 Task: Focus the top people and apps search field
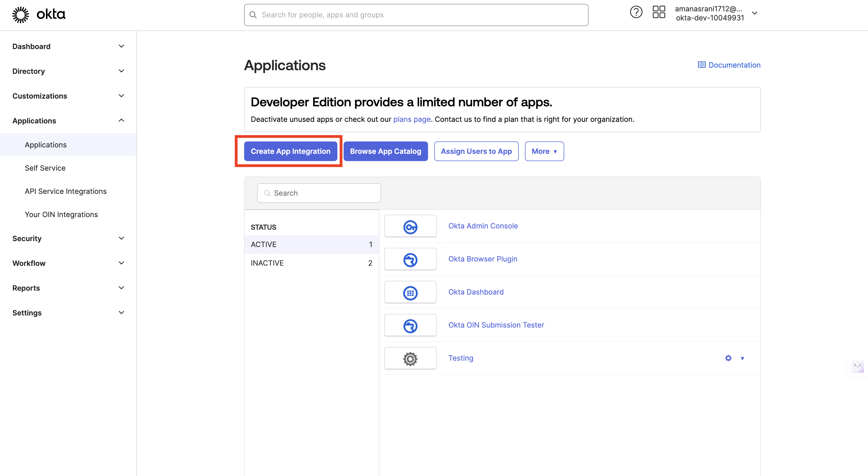click(416, 15)
